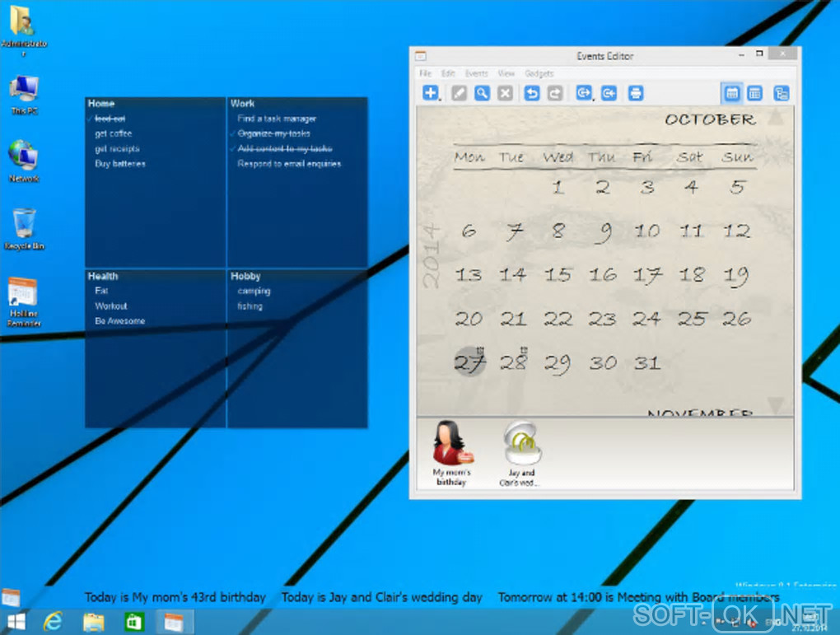840x635 pixels.
Task: Uncheck the completed 'Organize my tasks' item
Action: click(x=234, y=133)
